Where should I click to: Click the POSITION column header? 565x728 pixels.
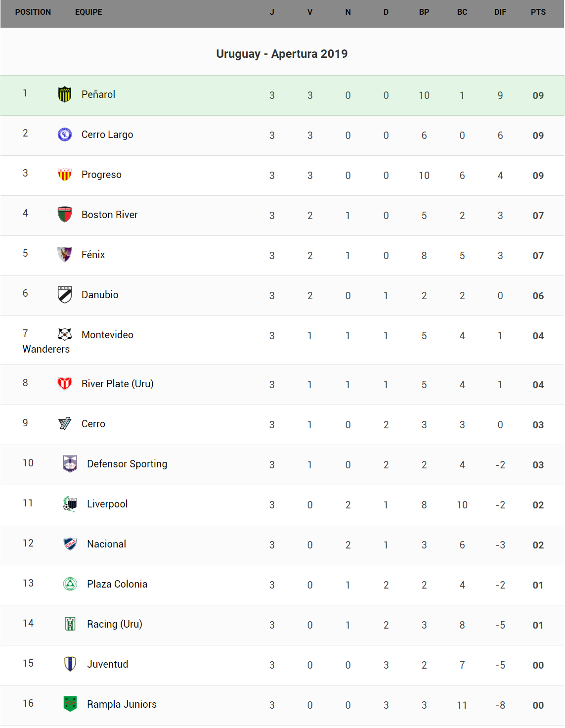(x=33, y=12)
